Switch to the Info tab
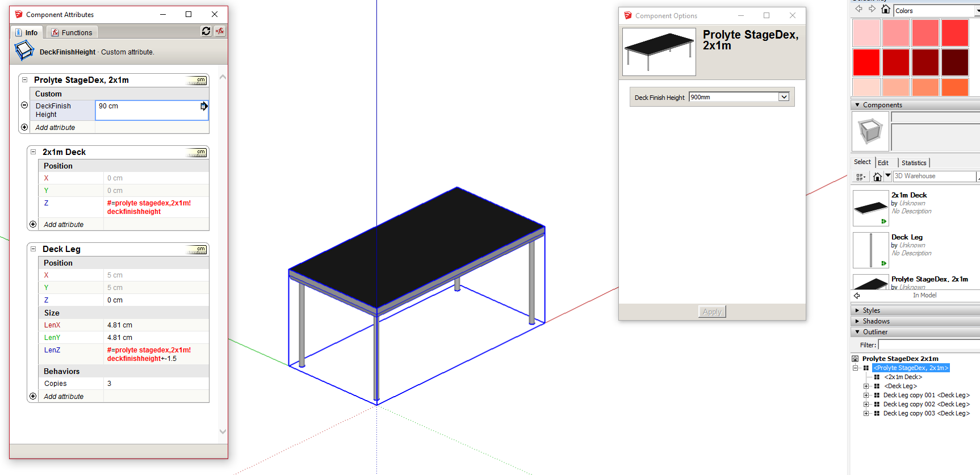 coord(26,32)
